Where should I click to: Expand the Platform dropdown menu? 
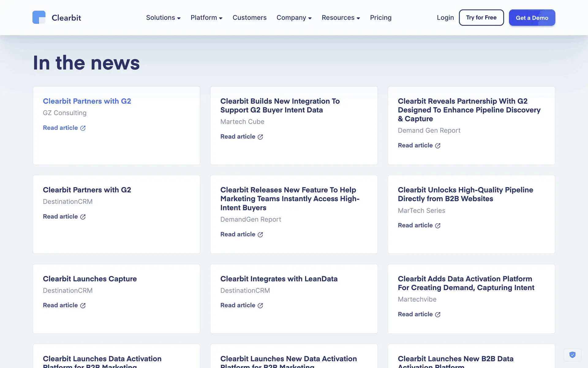coord(206,18)
